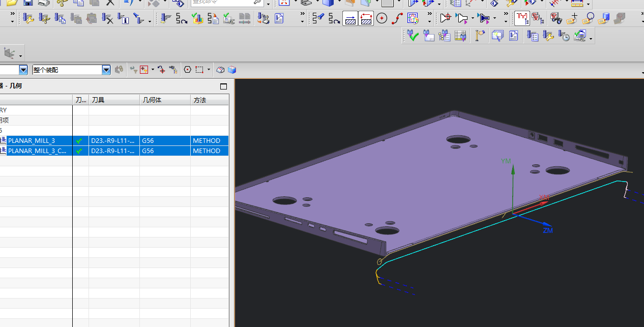Open the object Information icon

(123, 19)
